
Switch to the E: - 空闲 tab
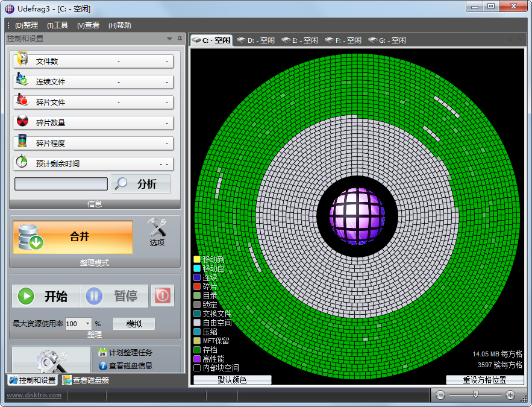point(300,40)
